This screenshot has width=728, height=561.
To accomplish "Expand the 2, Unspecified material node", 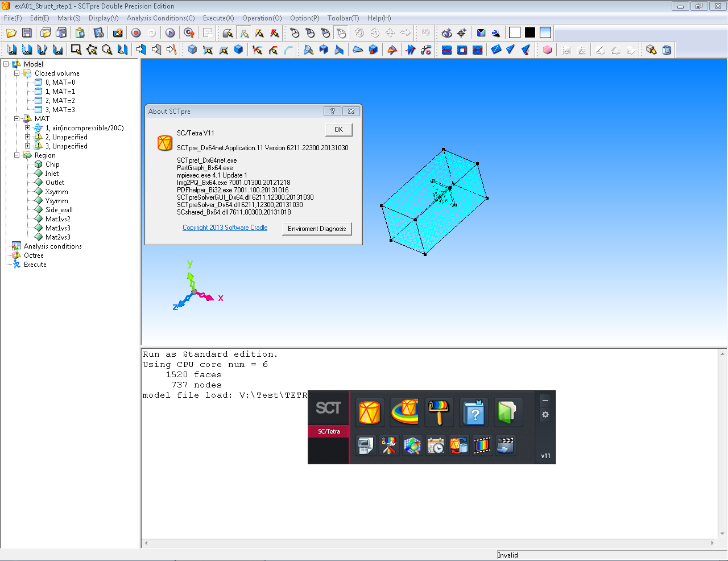I will [27, 137].
